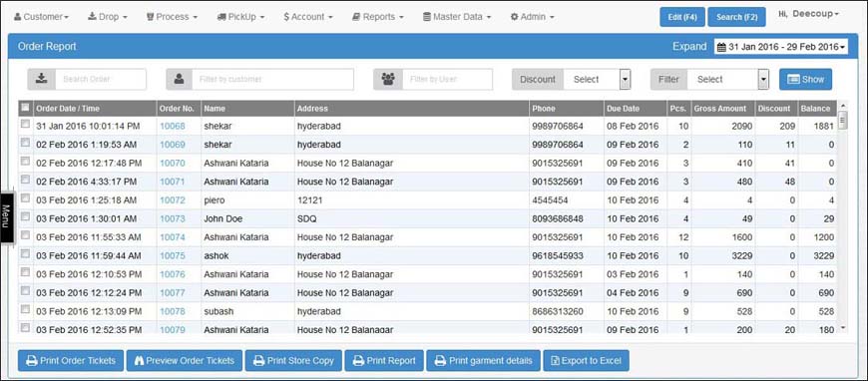
Task: Click the name cell 'John Doe'
Action: [x=223, y=218]
